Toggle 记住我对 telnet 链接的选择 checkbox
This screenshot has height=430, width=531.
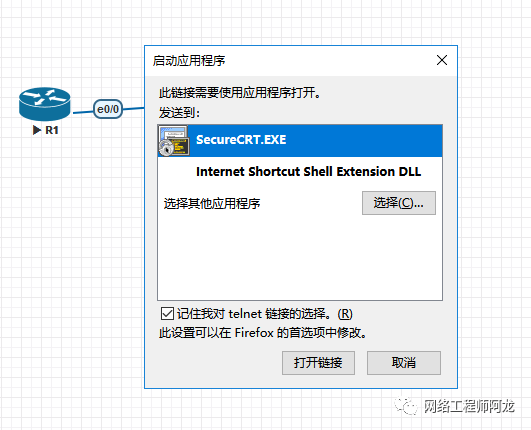coord(167,314)
